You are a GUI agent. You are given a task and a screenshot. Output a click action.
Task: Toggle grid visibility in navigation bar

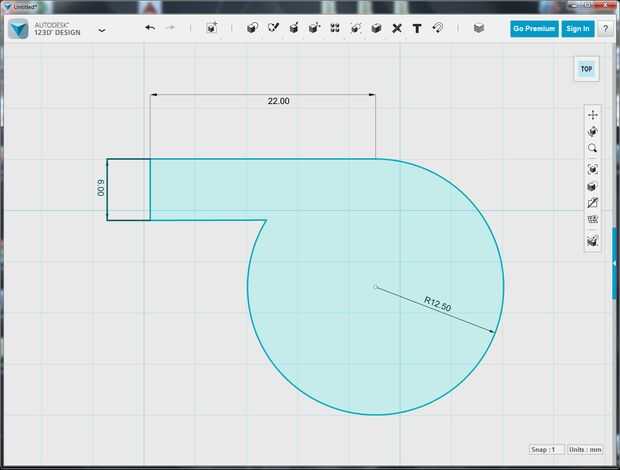[x=592, y=219]
